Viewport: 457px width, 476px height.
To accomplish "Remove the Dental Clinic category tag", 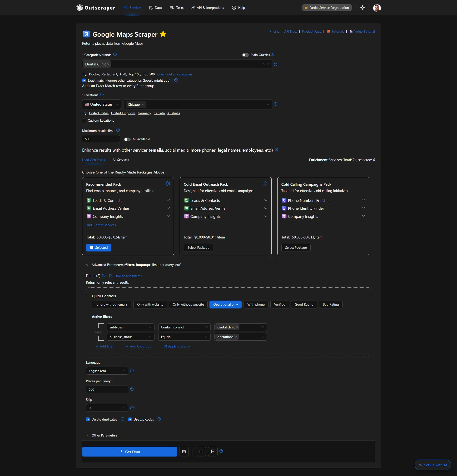I will 108,64.
